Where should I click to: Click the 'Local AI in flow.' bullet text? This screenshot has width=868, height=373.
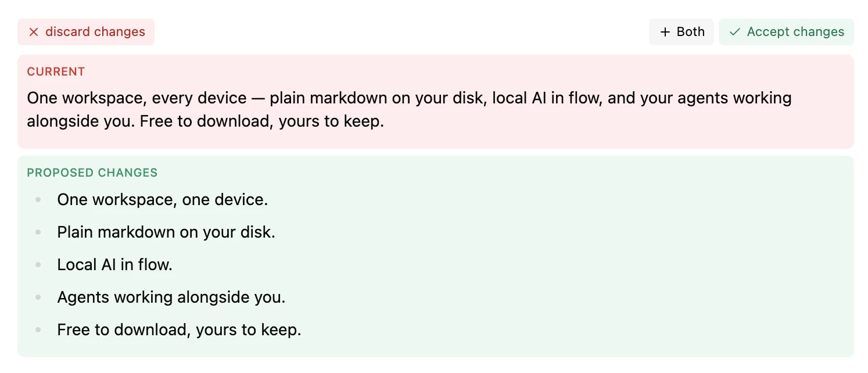point(115,265)
